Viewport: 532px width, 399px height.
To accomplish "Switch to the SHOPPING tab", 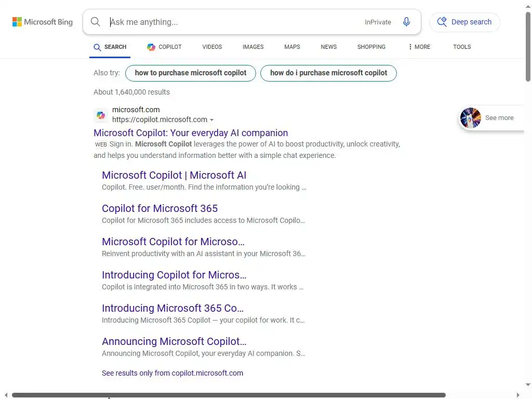I will 371,47.
